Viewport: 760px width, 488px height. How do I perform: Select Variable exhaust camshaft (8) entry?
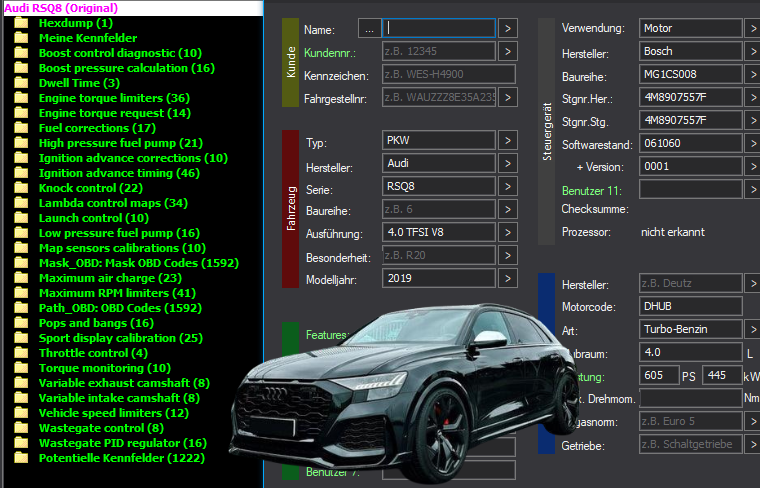tap(124, 383)
